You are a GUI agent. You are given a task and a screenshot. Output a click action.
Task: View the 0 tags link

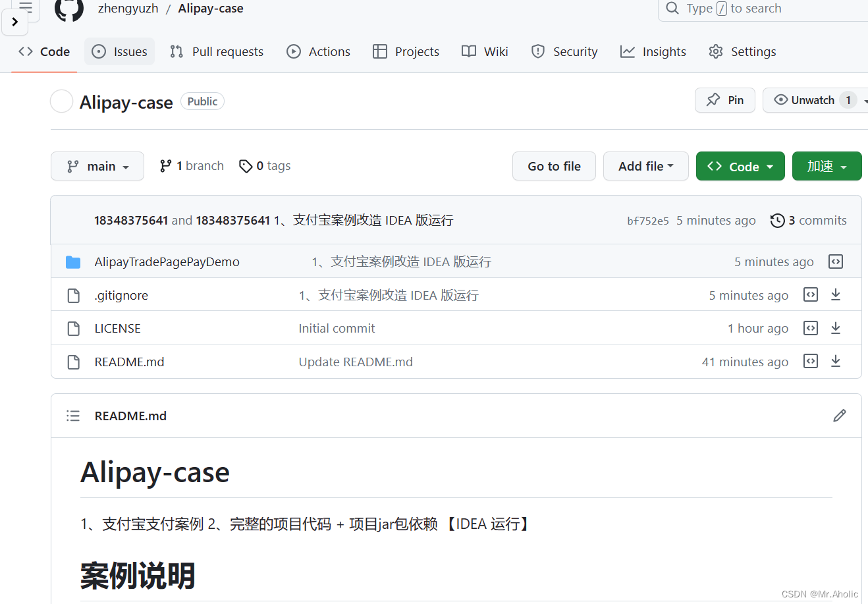(x=265, y=166)
